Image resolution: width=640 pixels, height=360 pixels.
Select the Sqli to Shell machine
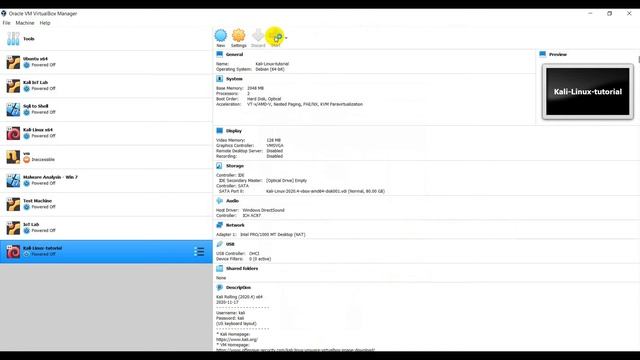pyautogui.click(x=106, y=109)
